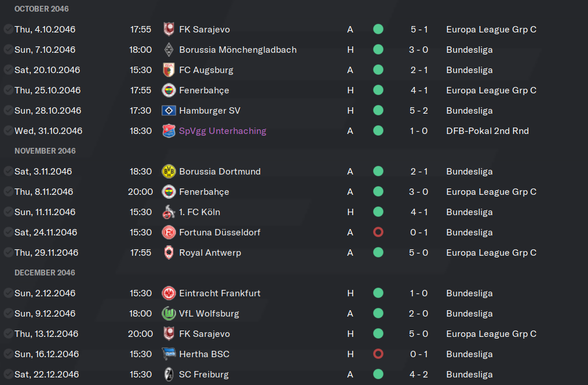Click the Borussia Mönchengladbach club badge
Screen dimensions: 588x385
(169, 49)
